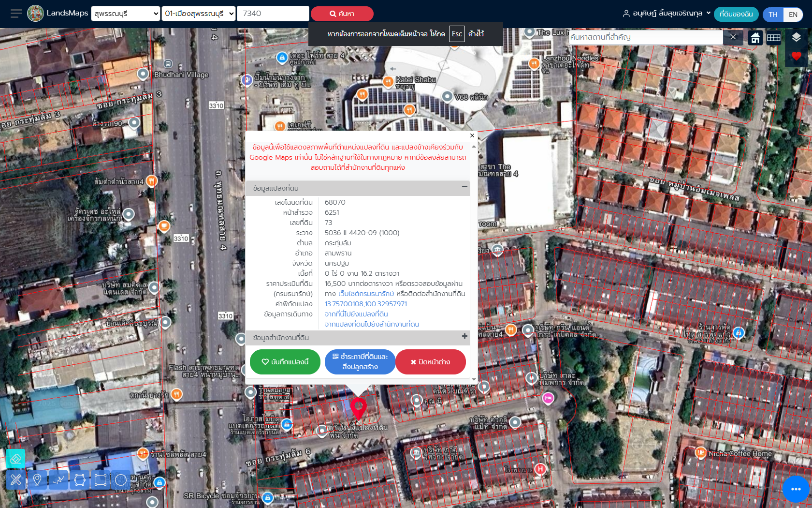Open the province dropdown showing สุพรรณบุรี
The image size is (812, 508).
tap(126, 14)
